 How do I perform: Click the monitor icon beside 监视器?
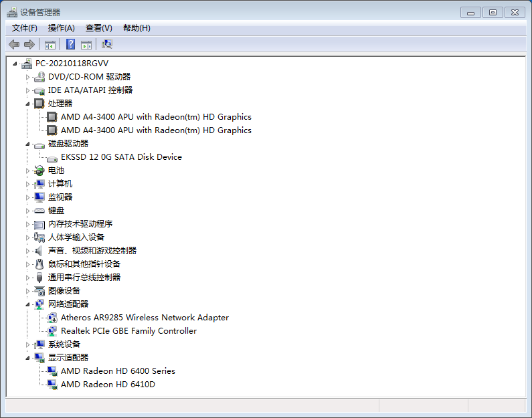[x=39, y=197]
